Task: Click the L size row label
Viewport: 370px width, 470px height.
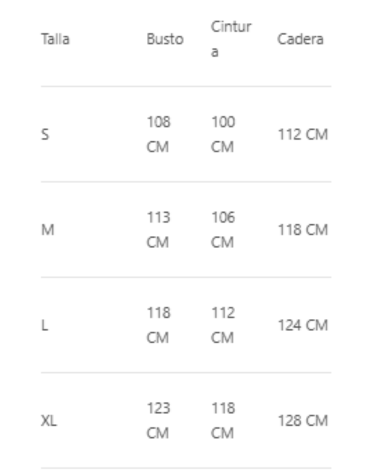Action: (x=45, y=325)
